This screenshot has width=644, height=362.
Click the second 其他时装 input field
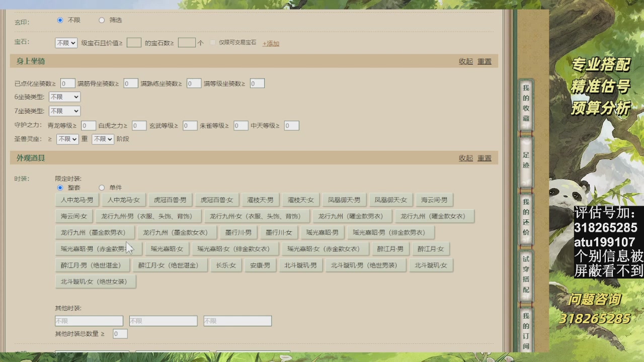point(164,321)
